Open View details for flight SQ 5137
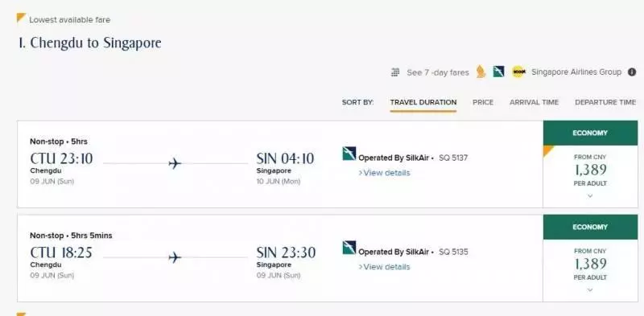This screenshot has height=316, width=644. 385,173
